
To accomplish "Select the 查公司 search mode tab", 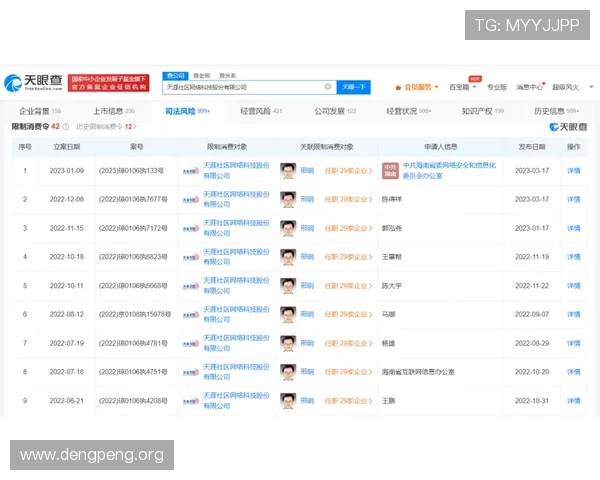I will [x=176, y=75].
